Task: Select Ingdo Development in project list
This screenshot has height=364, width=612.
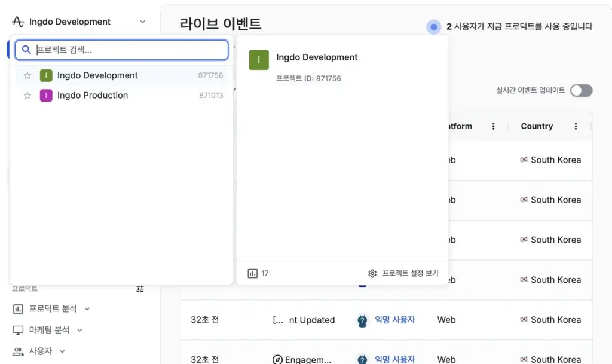Action: [122, 75]
